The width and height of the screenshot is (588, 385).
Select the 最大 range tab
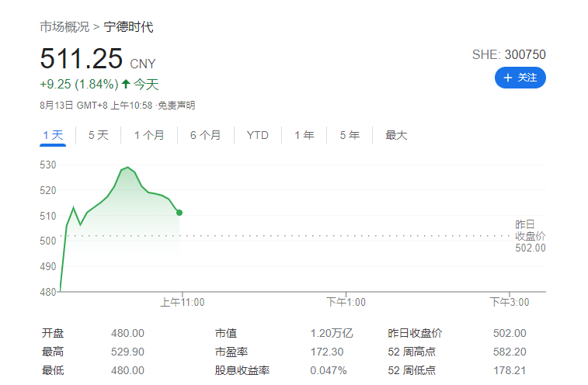(396, 135)
